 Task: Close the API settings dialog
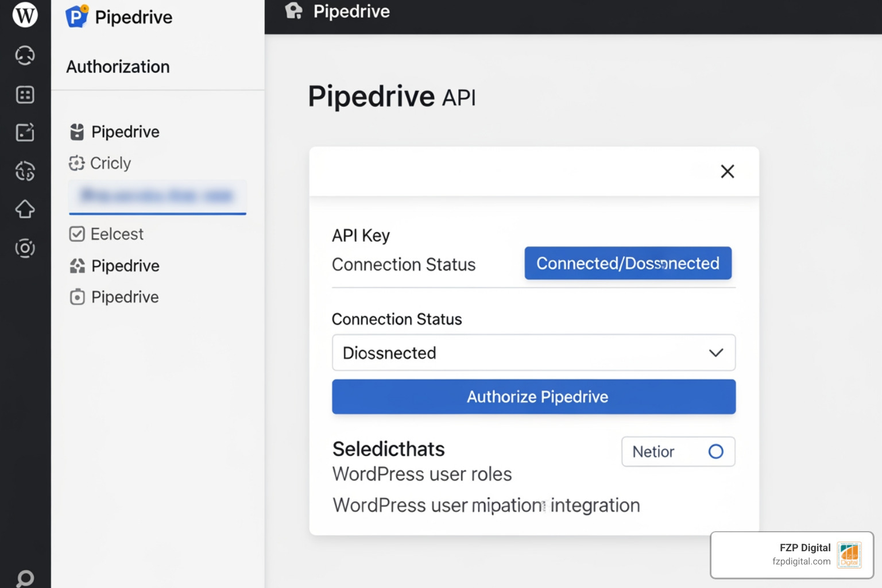[x=728, y=171]
